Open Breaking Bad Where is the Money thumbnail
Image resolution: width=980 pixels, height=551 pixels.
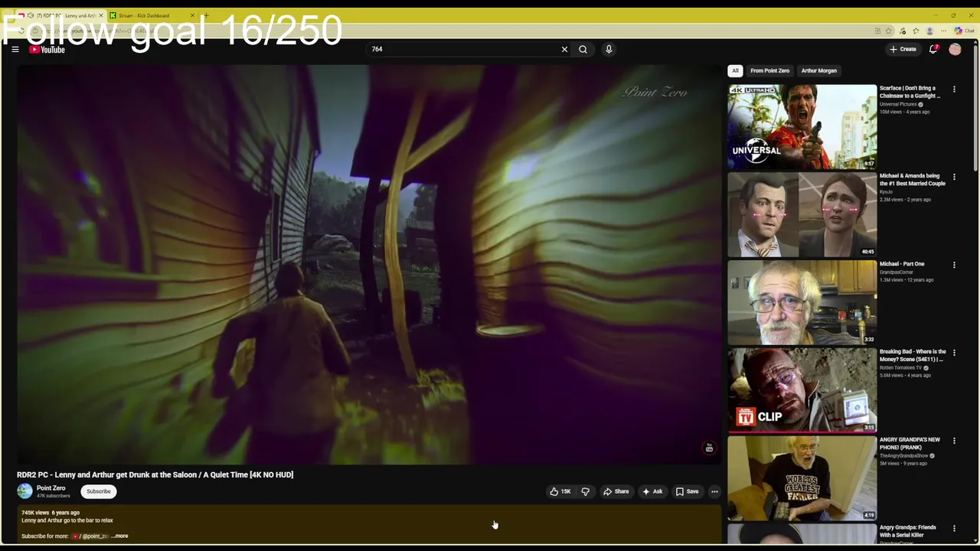tap(802, 390)
